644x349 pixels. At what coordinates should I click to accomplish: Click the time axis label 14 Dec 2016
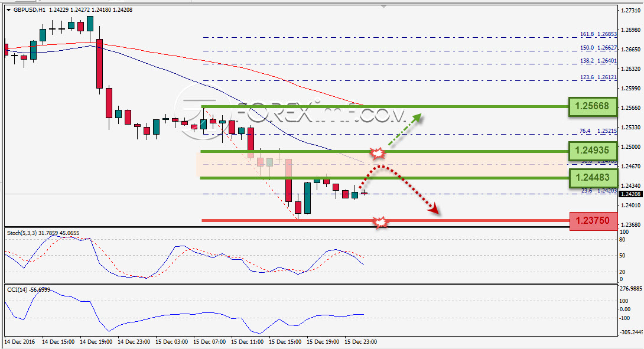point(19,341)
